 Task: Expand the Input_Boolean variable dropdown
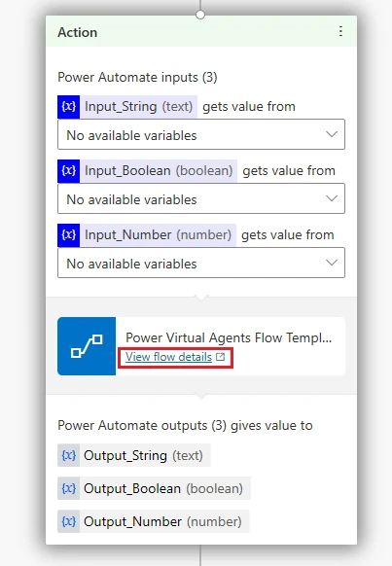point(201,198)
